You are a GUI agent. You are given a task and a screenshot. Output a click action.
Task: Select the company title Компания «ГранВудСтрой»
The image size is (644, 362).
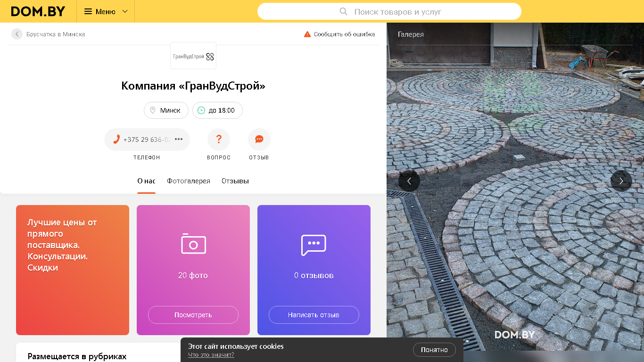click(x=193, y=86)
